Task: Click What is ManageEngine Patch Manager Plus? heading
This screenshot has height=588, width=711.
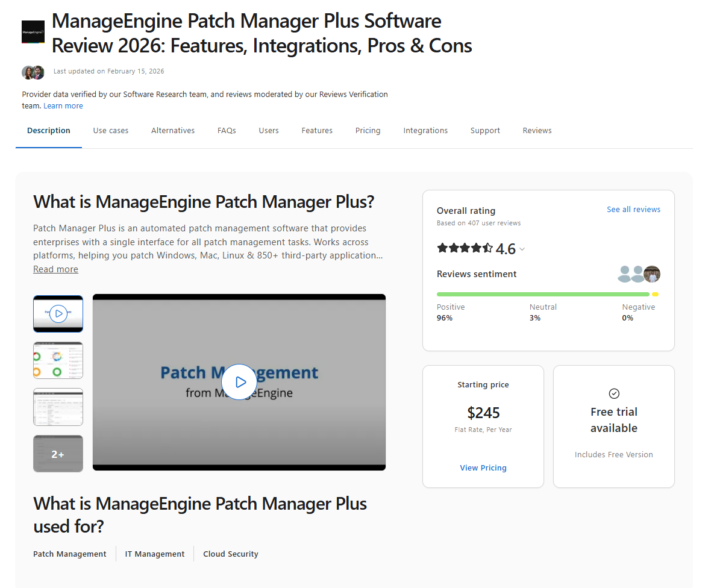Action: (x=204, y=202)
